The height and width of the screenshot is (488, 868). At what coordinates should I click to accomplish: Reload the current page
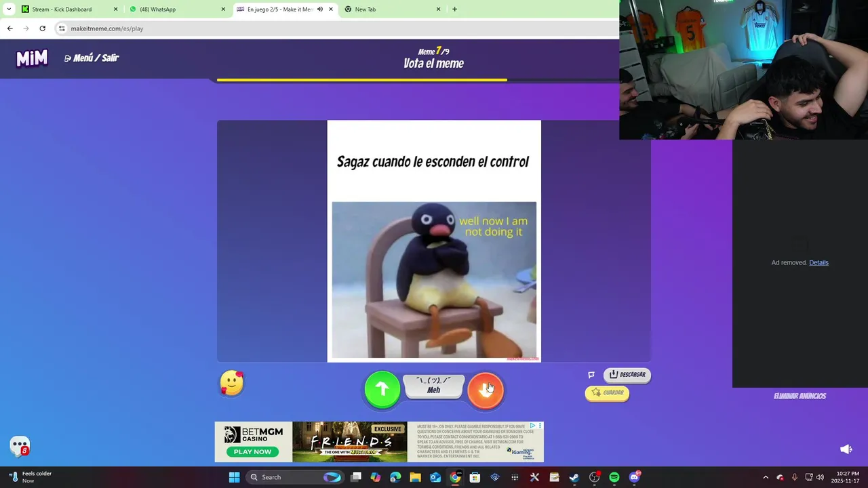pyautogui.click(x=42, y=28)
